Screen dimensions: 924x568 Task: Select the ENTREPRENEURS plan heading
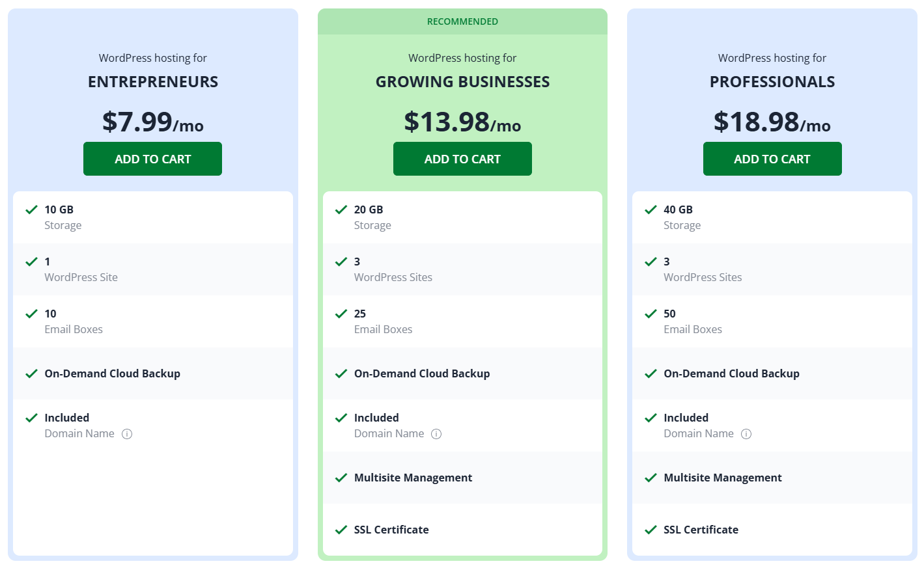click(x=153, y=82)
